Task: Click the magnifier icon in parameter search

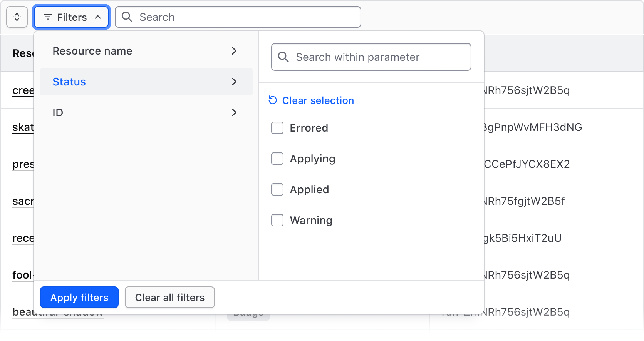Action: 283,57
